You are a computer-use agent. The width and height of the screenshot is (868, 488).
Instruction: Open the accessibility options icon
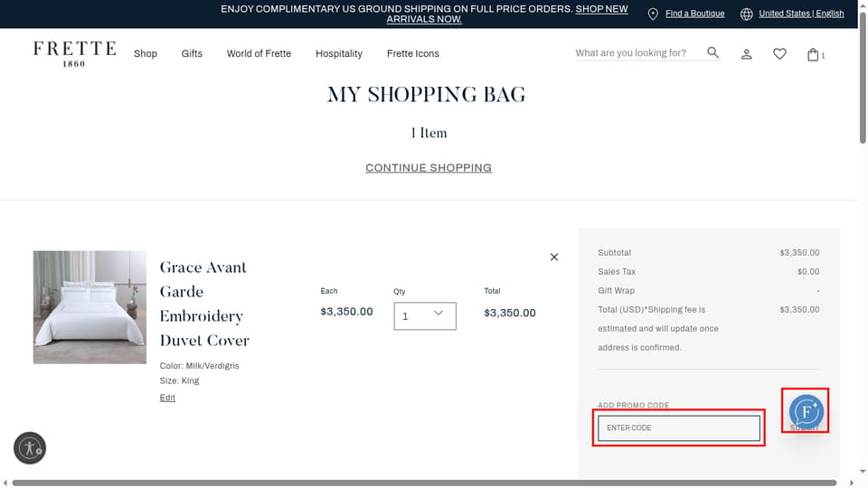(30, 448)
